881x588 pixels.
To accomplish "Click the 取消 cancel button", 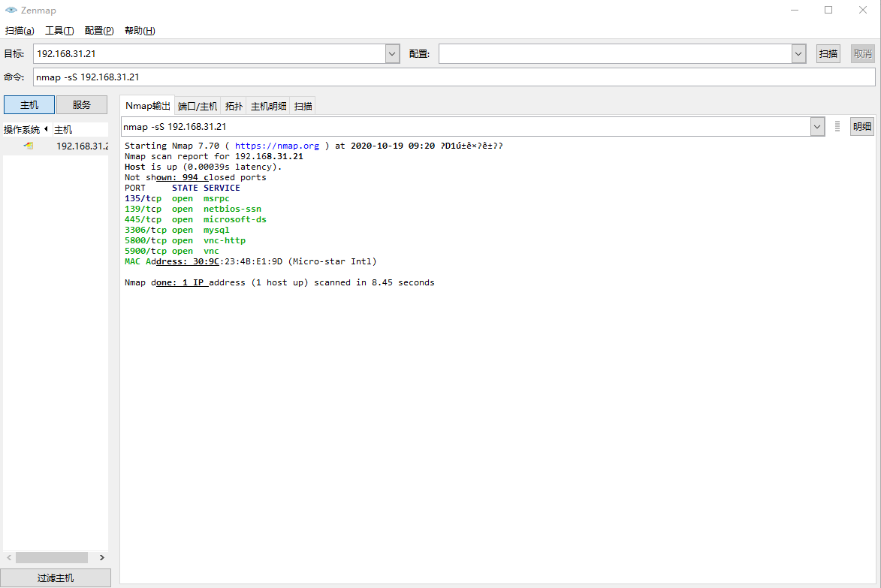I will pyautogui.click(x=863, y=54).
